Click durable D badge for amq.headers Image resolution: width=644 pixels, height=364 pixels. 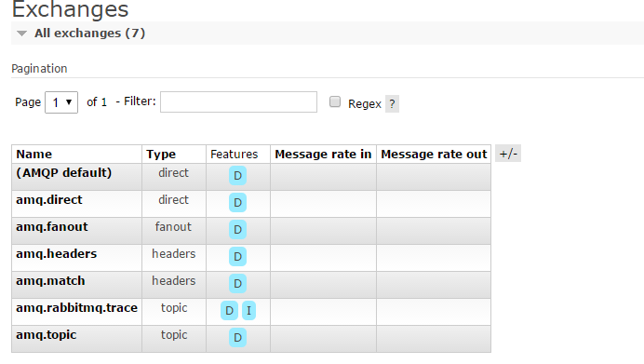pos(238,257)
